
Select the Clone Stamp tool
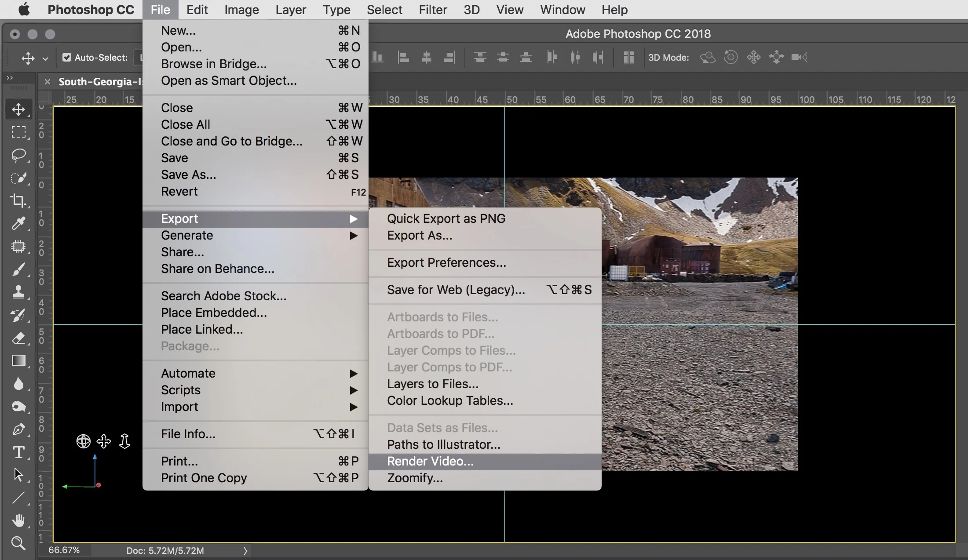18,292
